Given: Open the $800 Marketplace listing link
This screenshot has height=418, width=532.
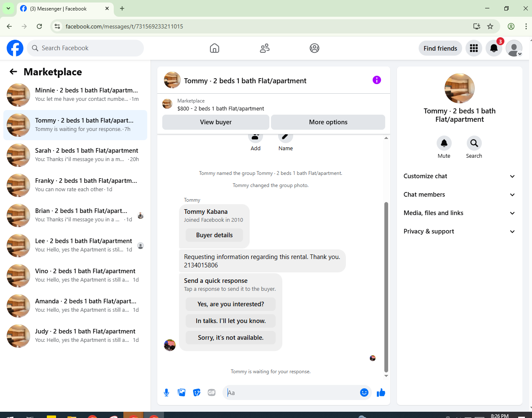Looking at the screenshot, I should pos(220,108).
